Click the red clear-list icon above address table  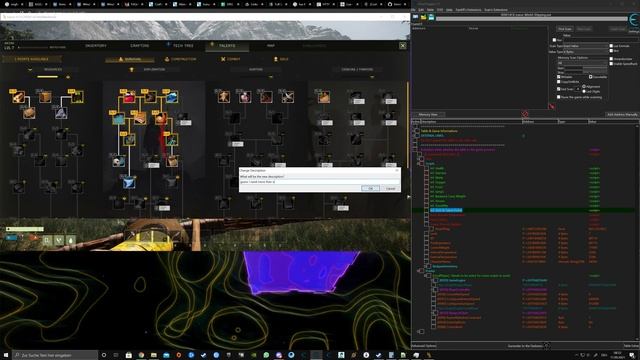click(525, 114)
